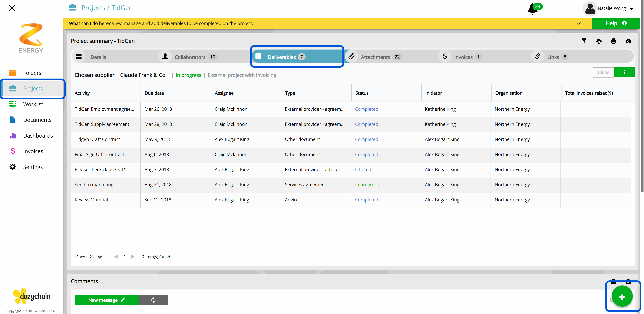This screenshot has height=314, width=644.
Task: Collapse the yellow info banner chevron
Action: pos(578,23)
